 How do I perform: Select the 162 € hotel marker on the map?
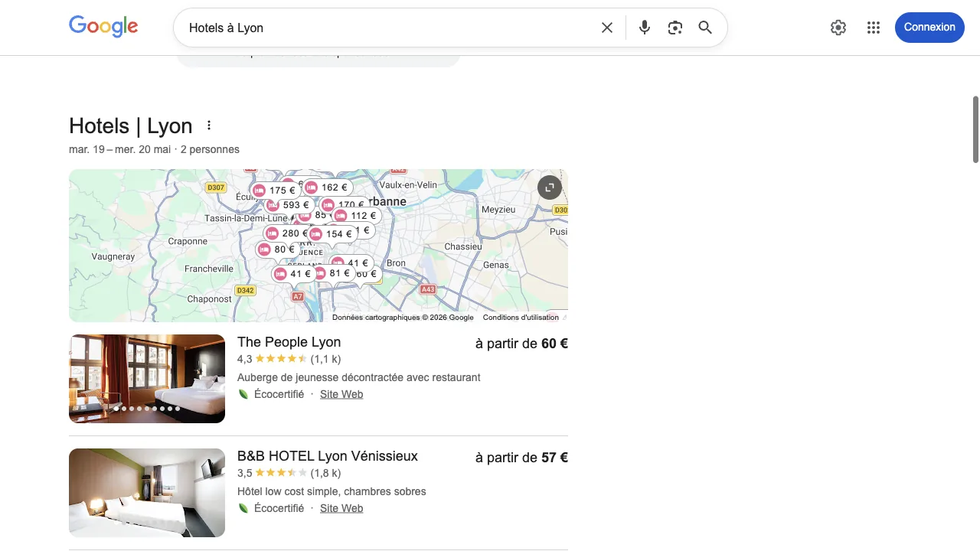coord(327,187)
